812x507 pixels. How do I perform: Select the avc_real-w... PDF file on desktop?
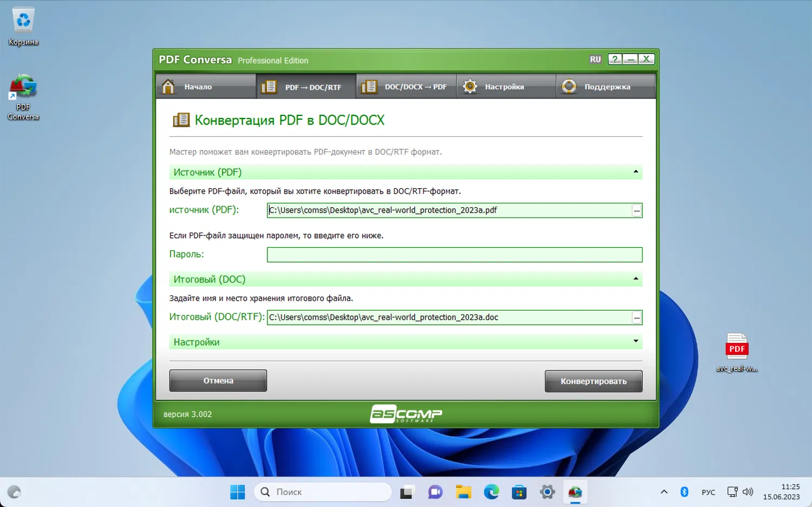[x=737, y=353]
